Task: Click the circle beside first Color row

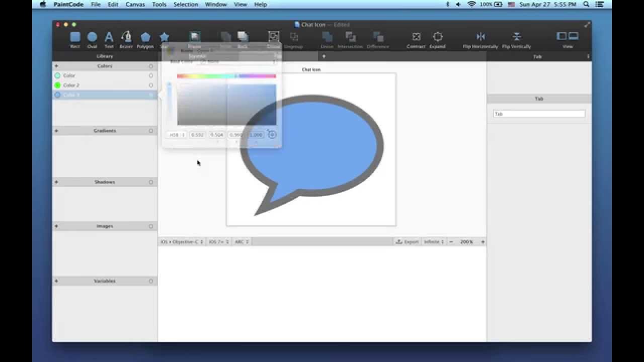Action: coord(150,75)
